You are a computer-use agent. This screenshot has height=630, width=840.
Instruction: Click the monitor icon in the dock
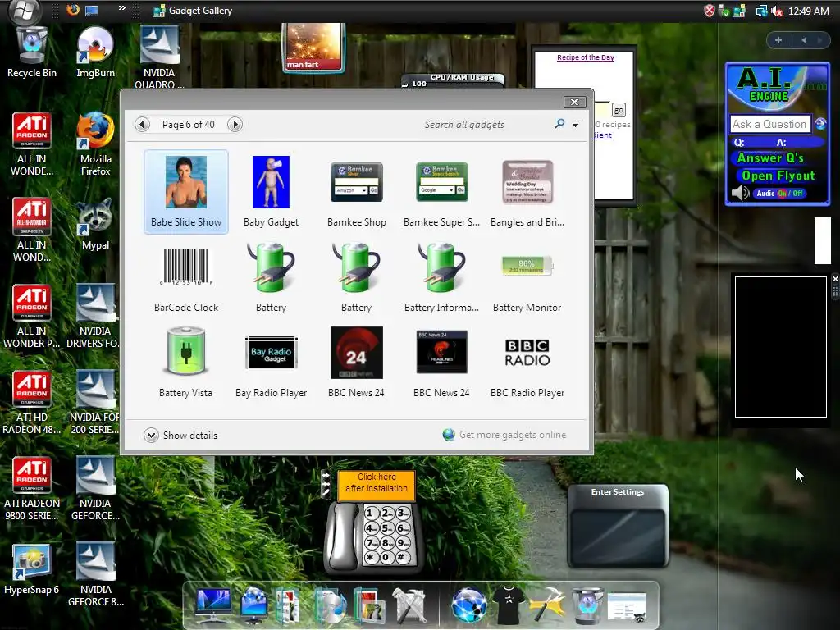(x=213, y=605)
